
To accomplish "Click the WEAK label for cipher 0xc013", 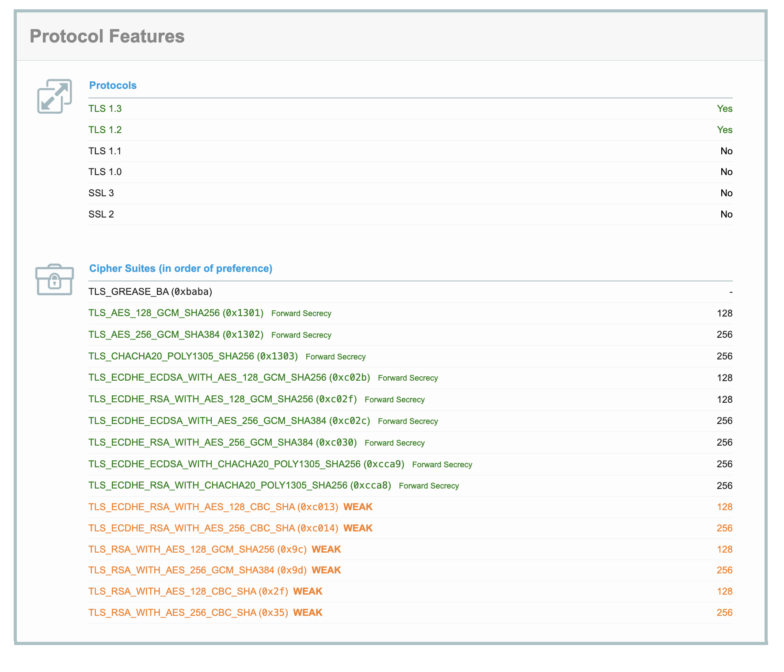I will click(x=358, y=507).
